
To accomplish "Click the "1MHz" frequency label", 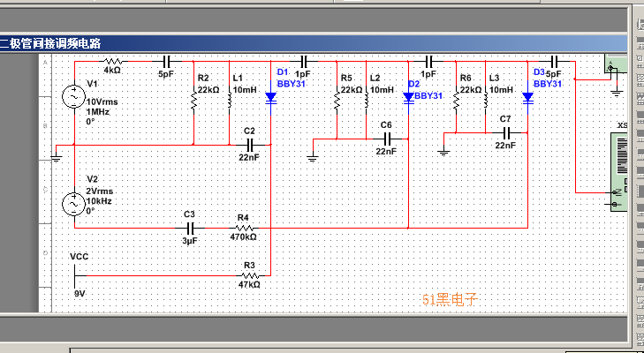I will point(97,112).
